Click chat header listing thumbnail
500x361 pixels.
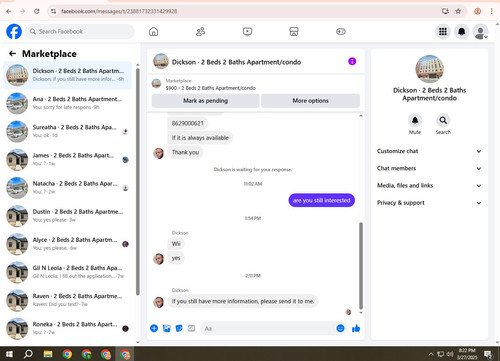point(161,61)
